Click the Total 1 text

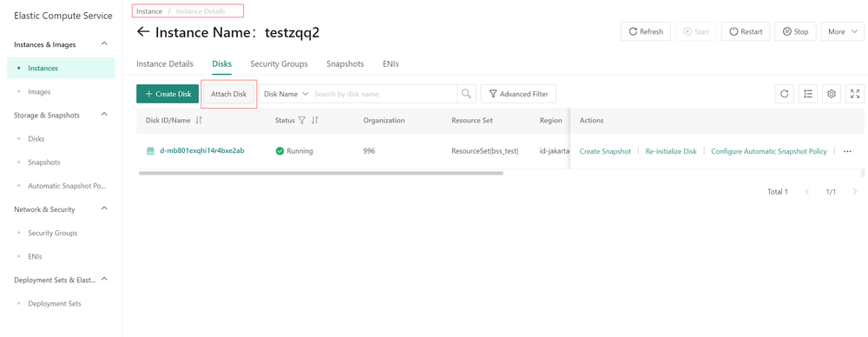(777, 192)
